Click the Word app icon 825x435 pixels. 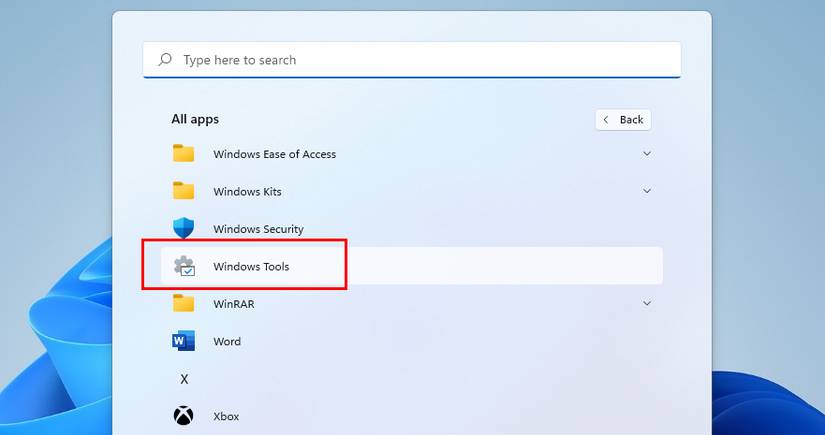(x=184, y=341)
